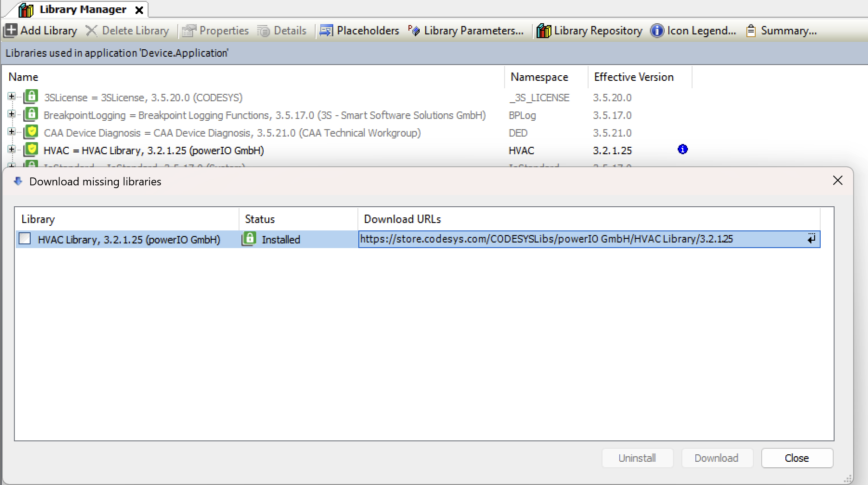Screen dimensions: 868x485
Task: Open the library Summary
Action: (781, 31)
